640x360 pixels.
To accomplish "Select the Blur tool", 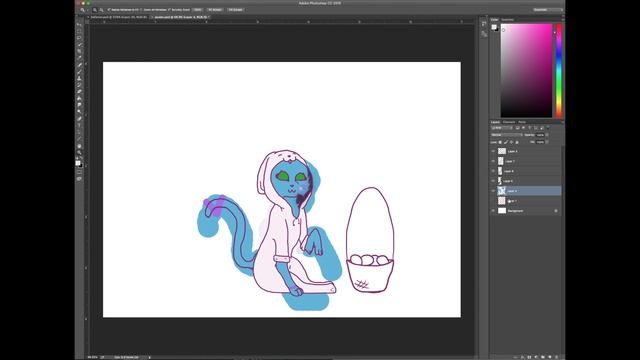I will [79, 105].
